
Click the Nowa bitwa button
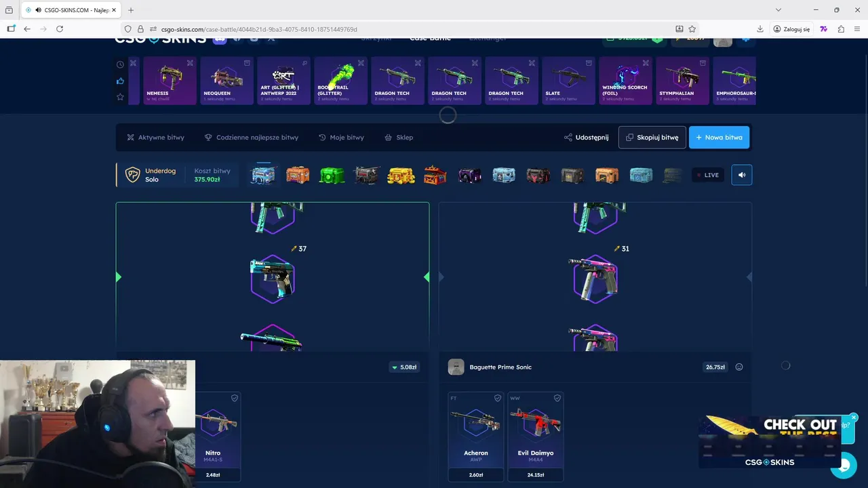[719, 137]
